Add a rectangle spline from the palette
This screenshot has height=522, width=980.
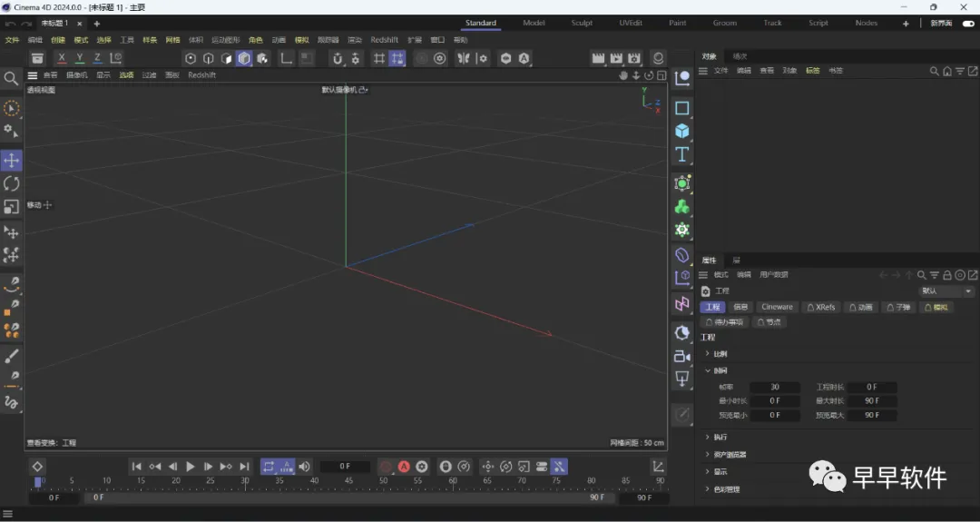pyautogui.click(x=681, y=107)
